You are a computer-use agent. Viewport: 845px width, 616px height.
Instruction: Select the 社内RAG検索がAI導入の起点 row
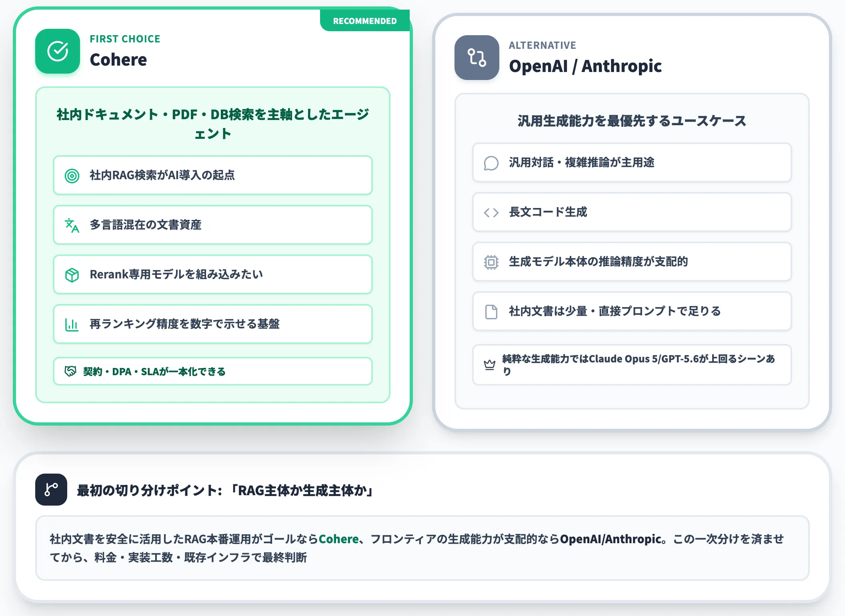[x=213, y=175]
